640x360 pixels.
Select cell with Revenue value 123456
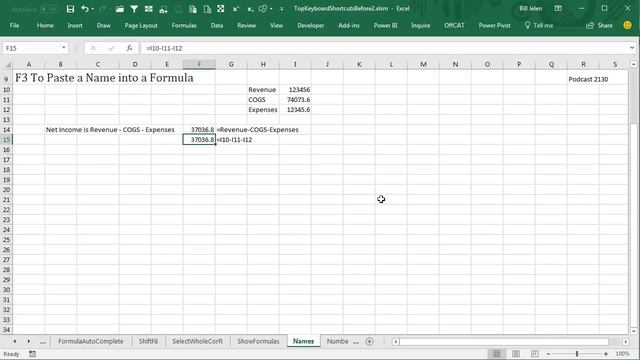tap(295, 90)
